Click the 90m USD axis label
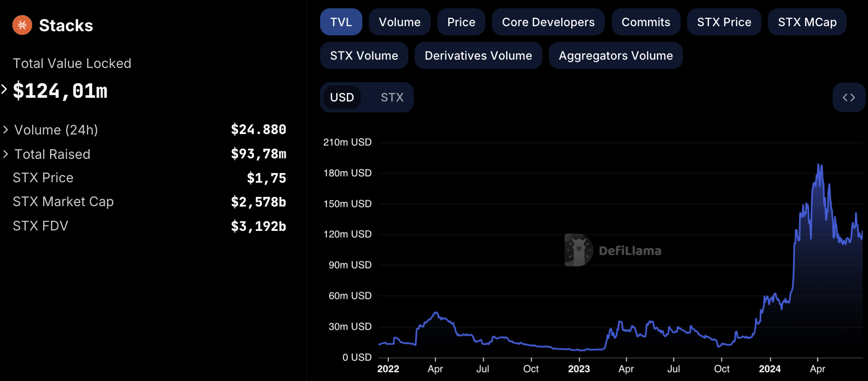 350,265
